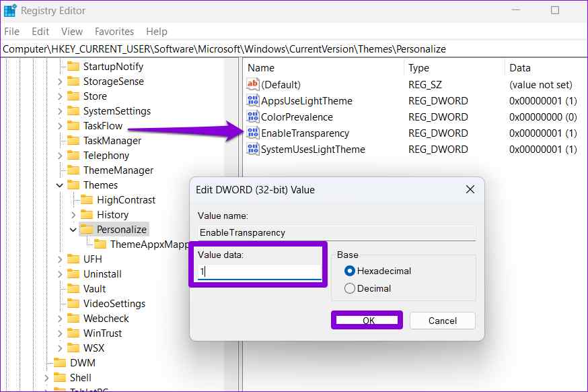588x392 pixels.
Task: Expand the History key
Action: pos(73,215)
